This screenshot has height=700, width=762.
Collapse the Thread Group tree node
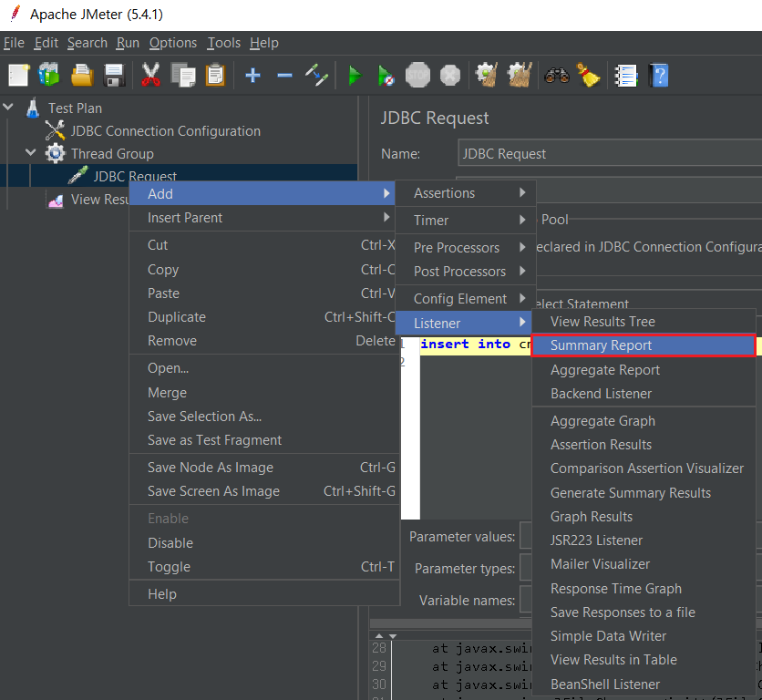coord(31,152)
